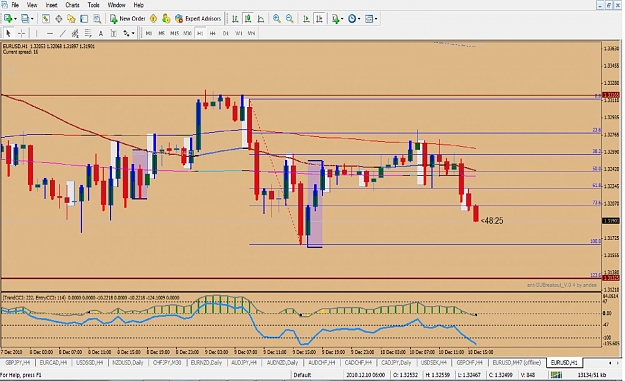Screen dimensions: 625x381
Task: Switch to M5 timeframe
Action: (161, 33)
